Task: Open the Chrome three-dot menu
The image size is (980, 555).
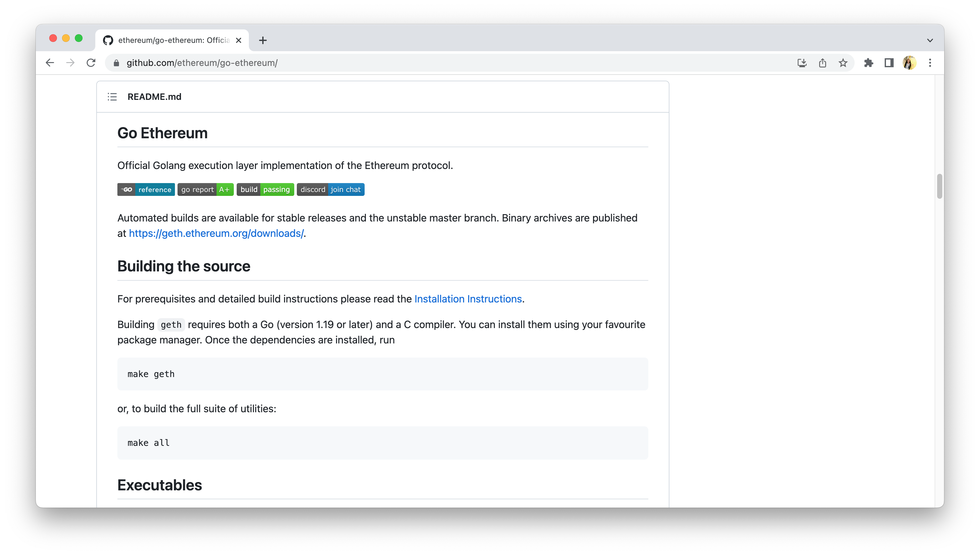Action: point(930,63)
